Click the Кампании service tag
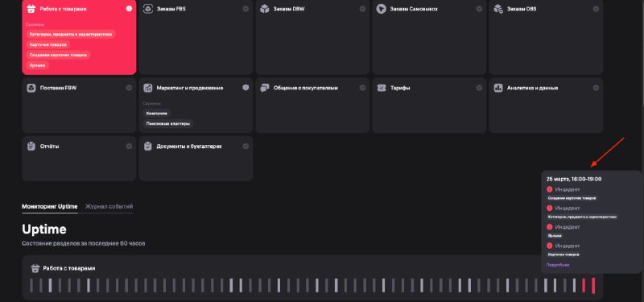 pyautogui.click(x=156, y=113)
